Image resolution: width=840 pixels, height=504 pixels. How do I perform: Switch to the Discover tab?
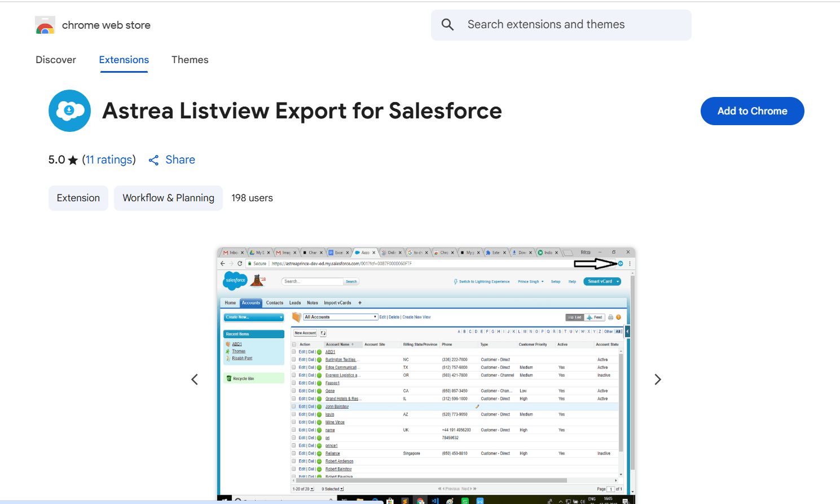coord(56,60)
